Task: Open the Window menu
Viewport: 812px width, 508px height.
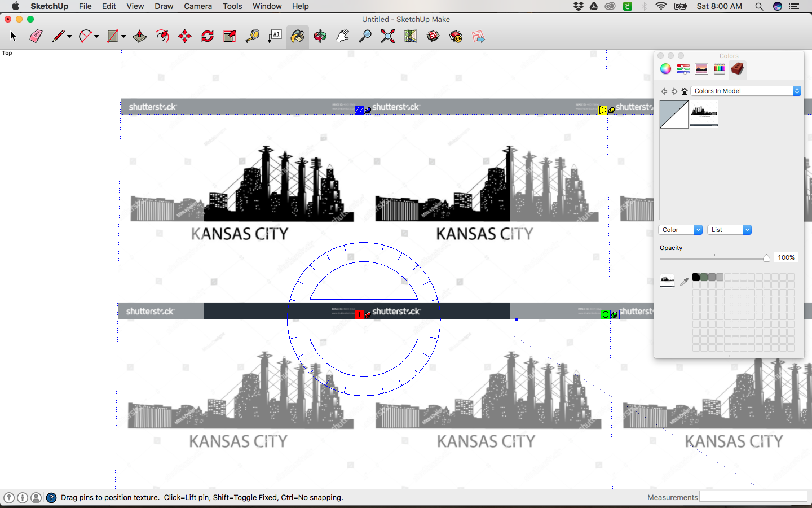Action: point(267,6)
